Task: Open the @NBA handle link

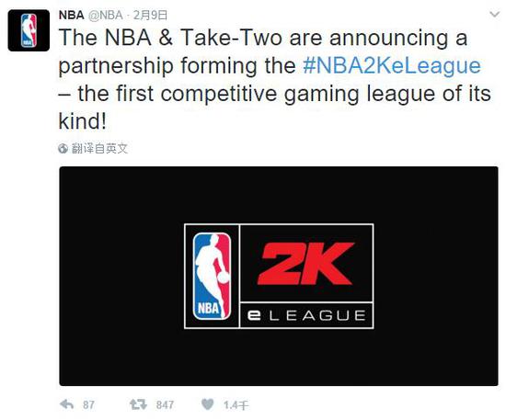Action: tap(105, 15)
